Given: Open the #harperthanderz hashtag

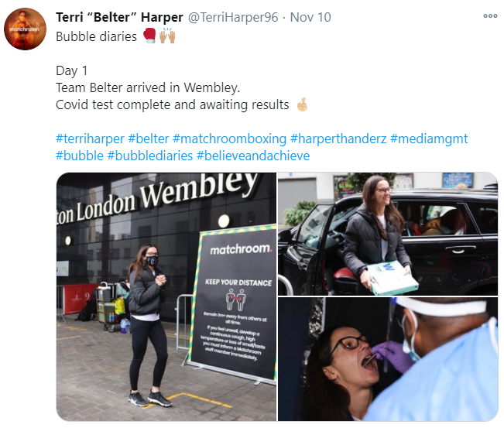Looking at the screenshot, I should (x=338, y=139).
